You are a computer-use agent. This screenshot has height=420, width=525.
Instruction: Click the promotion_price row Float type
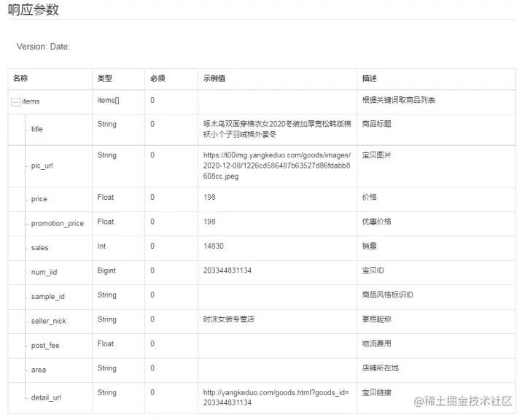106,222
